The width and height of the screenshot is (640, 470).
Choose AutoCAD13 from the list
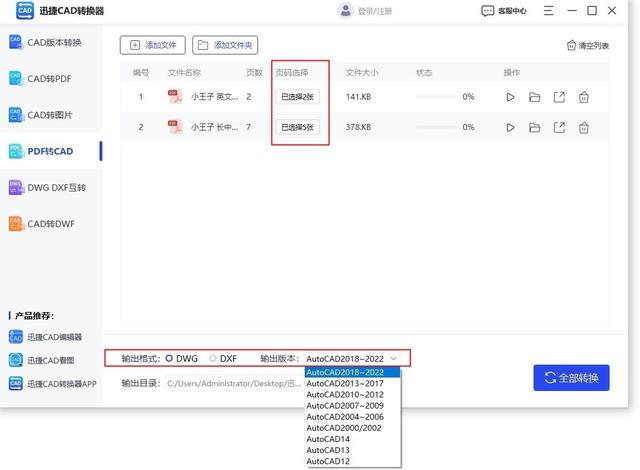tap(352, 450)
